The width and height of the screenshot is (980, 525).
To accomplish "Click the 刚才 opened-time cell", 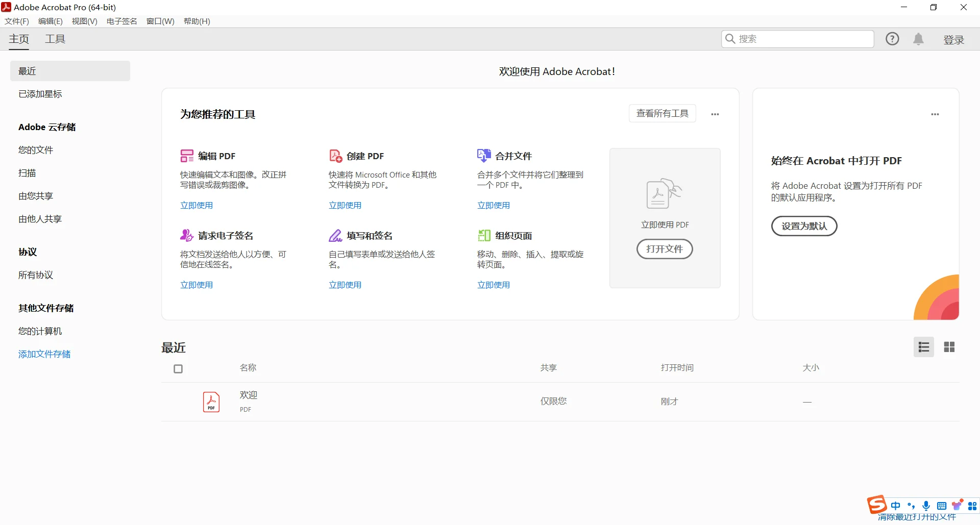I will point(670,402).
